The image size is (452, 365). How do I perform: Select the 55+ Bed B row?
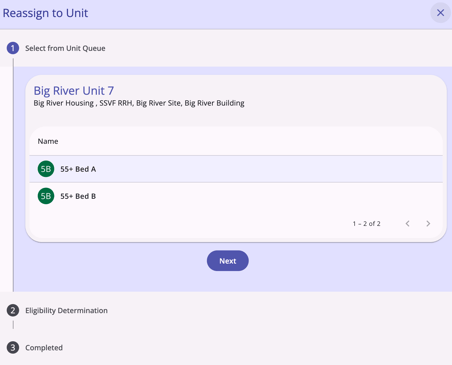coord(236,196)
